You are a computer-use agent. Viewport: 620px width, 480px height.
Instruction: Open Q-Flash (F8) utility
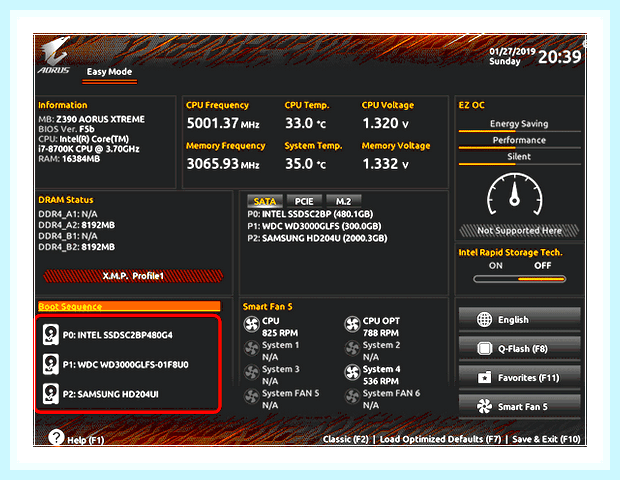pyautogui.click(x=520, y=348)
